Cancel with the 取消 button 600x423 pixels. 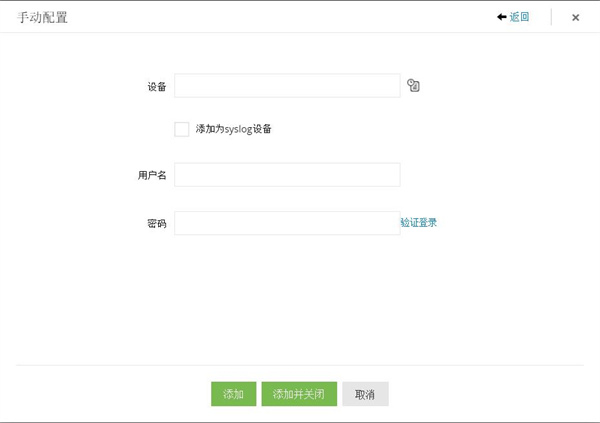(x=365, y=394)
